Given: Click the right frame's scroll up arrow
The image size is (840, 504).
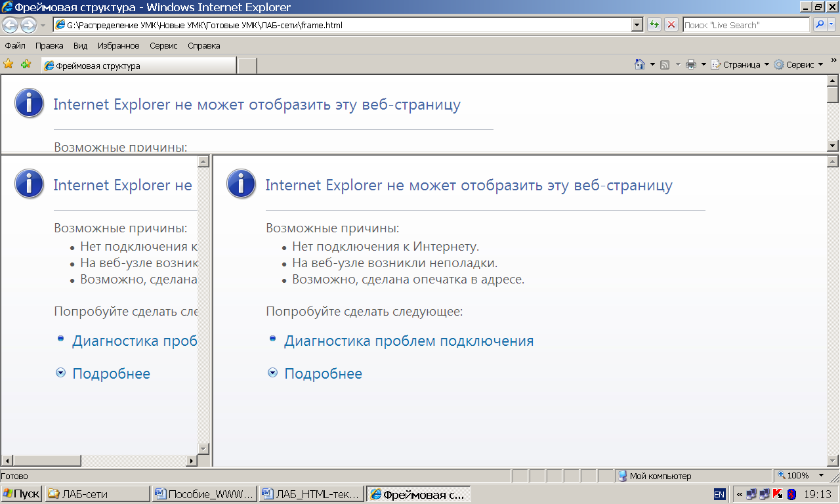Looking at the screenshot, I should pos(833,161).
